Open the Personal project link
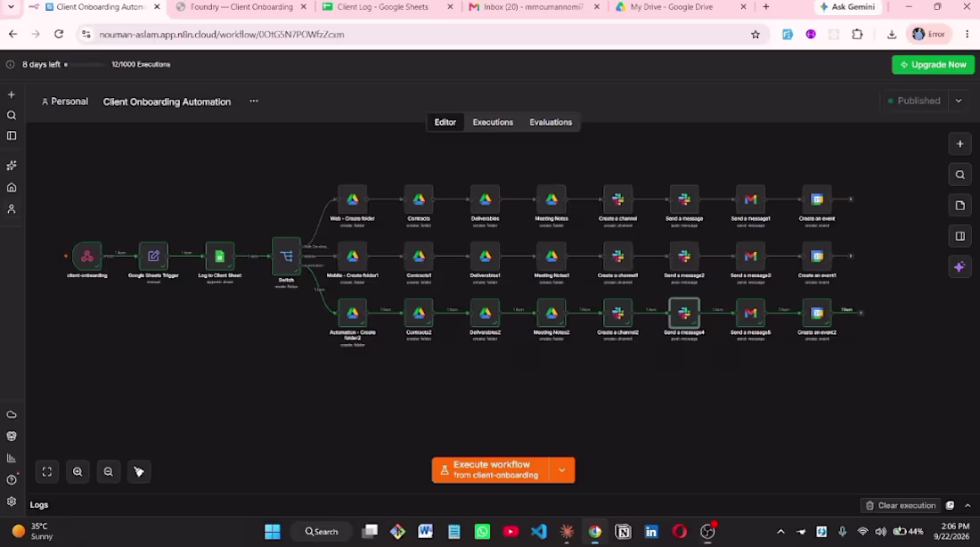This screenshot has width=980, height=547. (65, 102)
